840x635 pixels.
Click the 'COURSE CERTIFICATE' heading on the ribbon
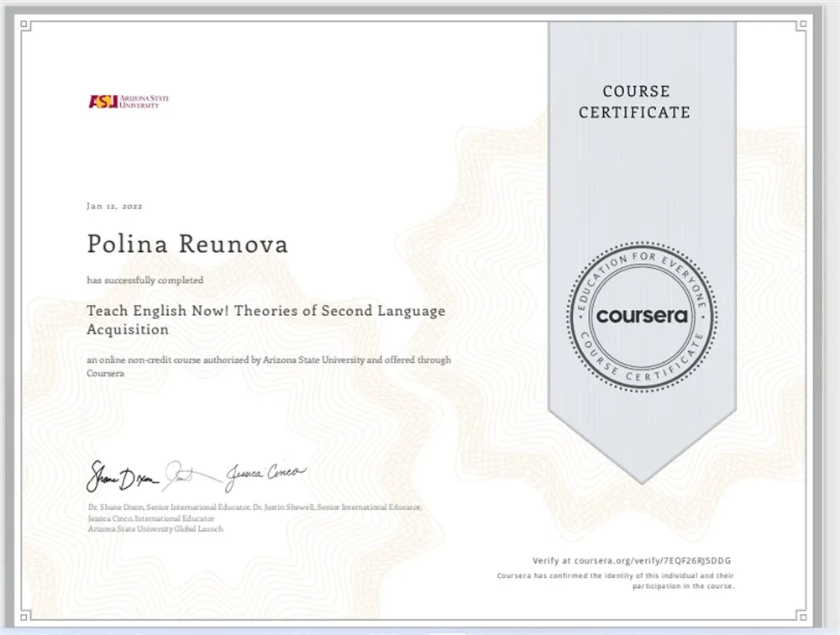[x=635, y=102]
